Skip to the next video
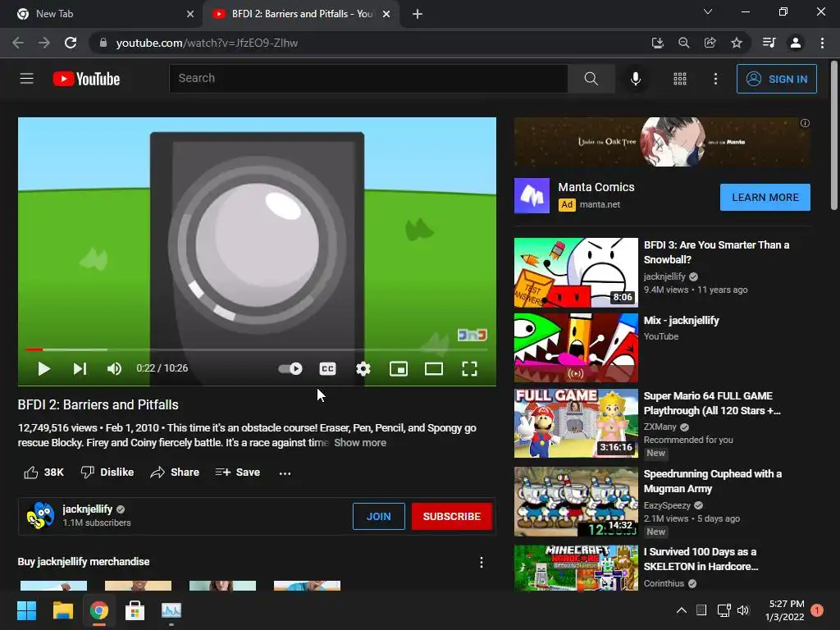Image resolution: width=840 pixels, height=630 pixels. (x=80, y=368)
